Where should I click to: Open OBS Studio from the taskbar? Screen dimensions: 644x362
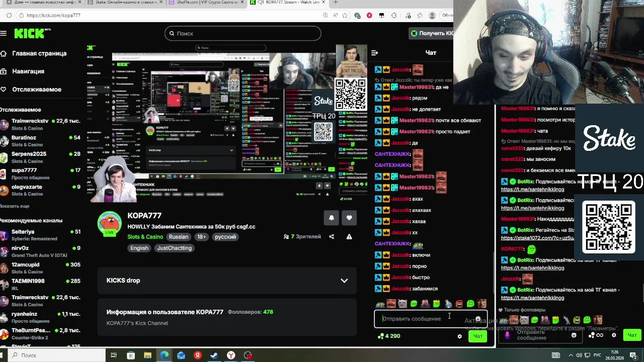pos(248,355)
